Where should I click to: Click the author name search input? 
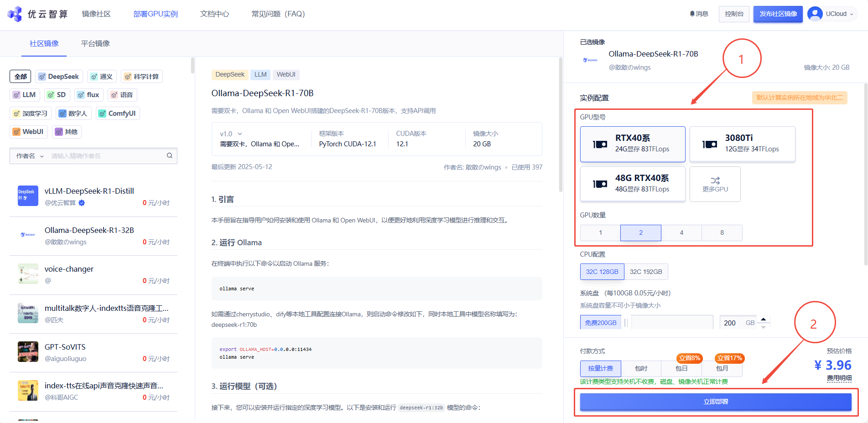pos(107,156)
